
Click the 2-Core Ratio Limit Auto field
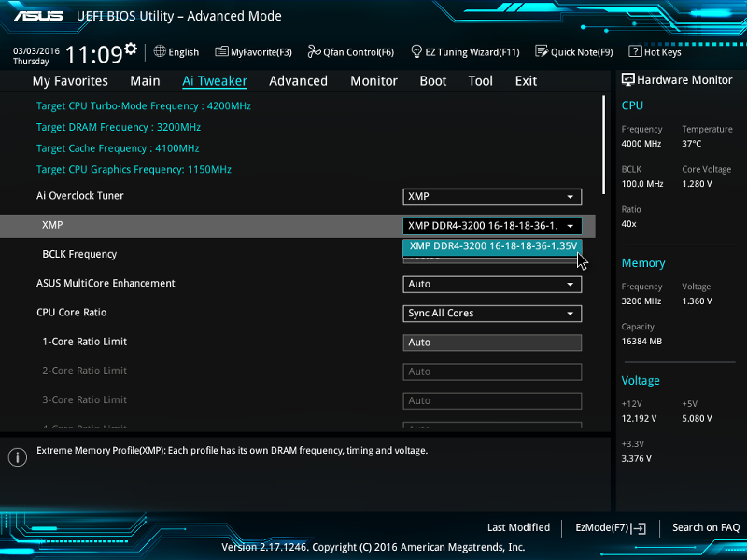coord(492,371)
